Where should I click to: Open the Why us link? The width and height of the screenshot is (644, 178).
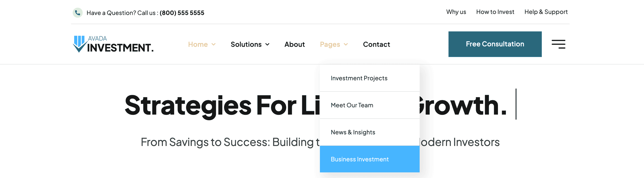[x=456, y=12]
